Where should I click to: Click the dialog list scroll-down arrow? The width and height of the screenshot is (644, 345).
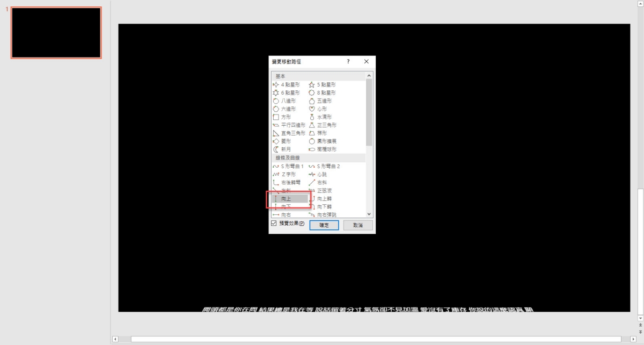(x=369, y=214)
